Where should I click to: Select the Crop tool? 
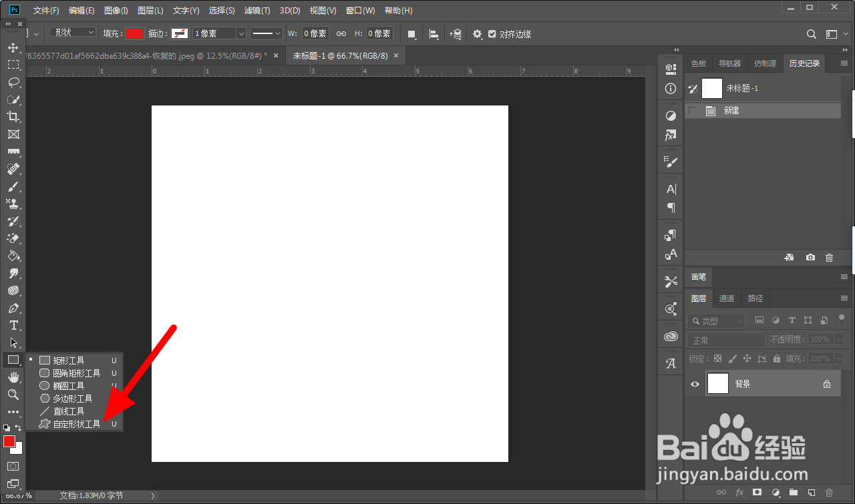coord(13,117)
